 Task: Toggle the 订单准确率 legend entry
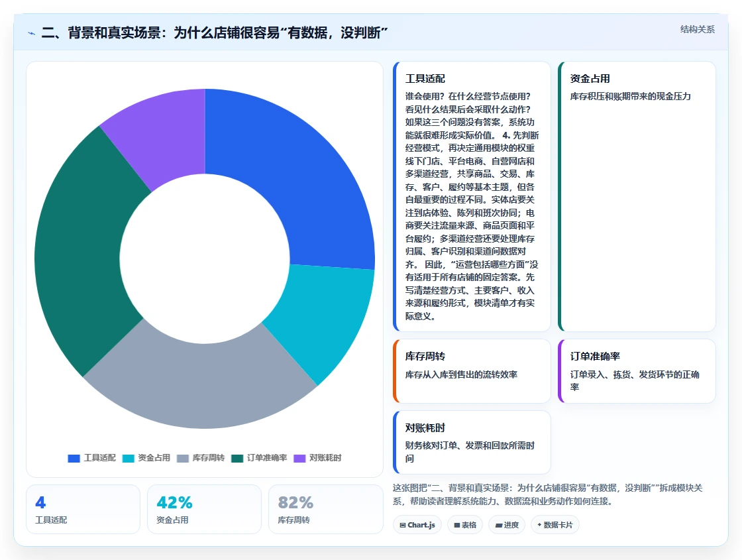tap(259, 458)
